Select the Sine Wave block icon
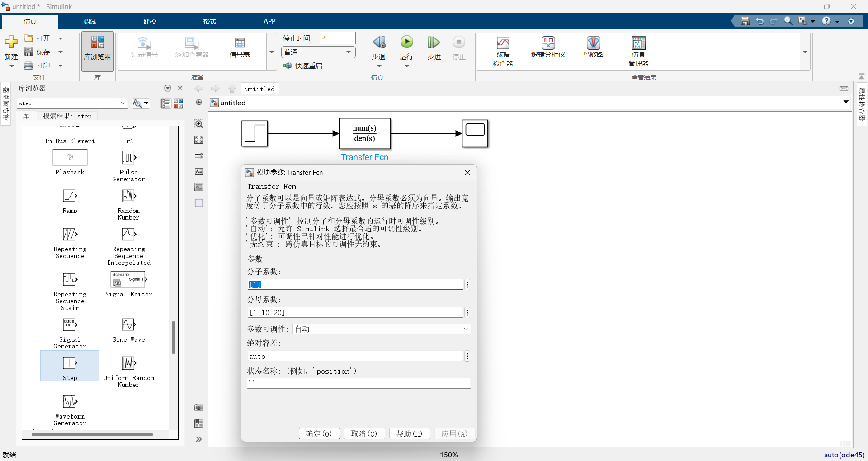 point(129,325)
